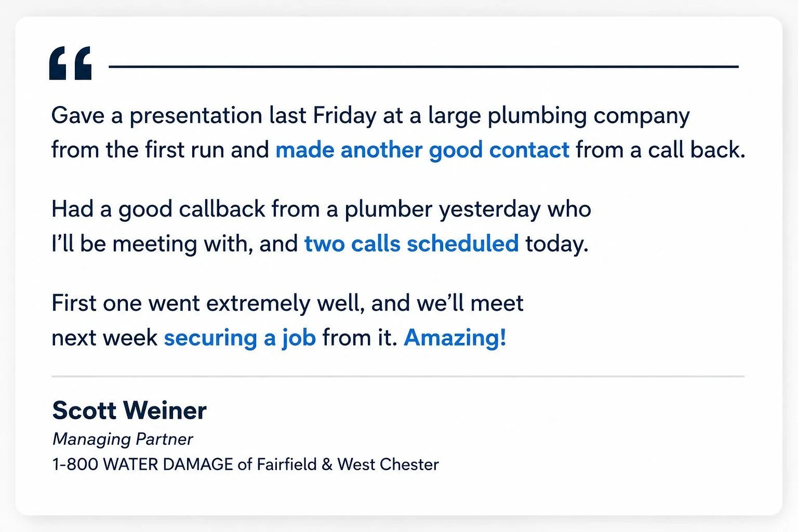Click 'next week' at last paragraph line
The width and height of the screenshot is (798, 532).
[x=104, y=338]
